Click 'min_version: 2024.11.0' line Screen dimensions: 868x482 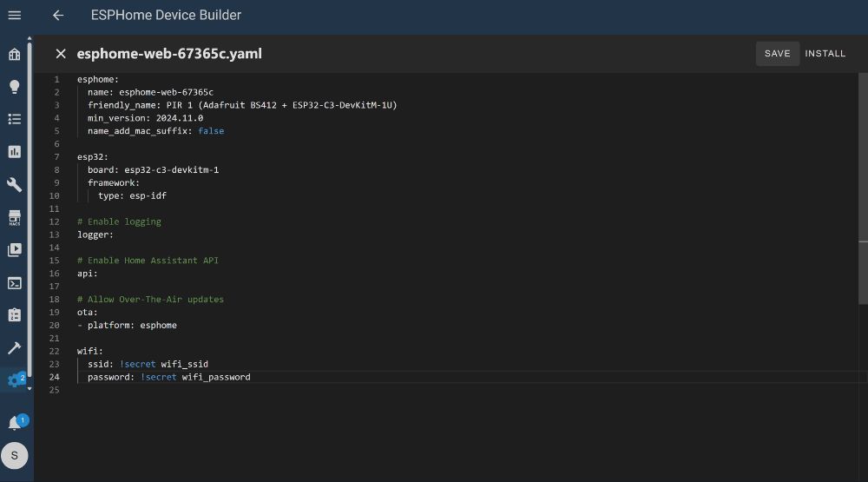(145, 118)
